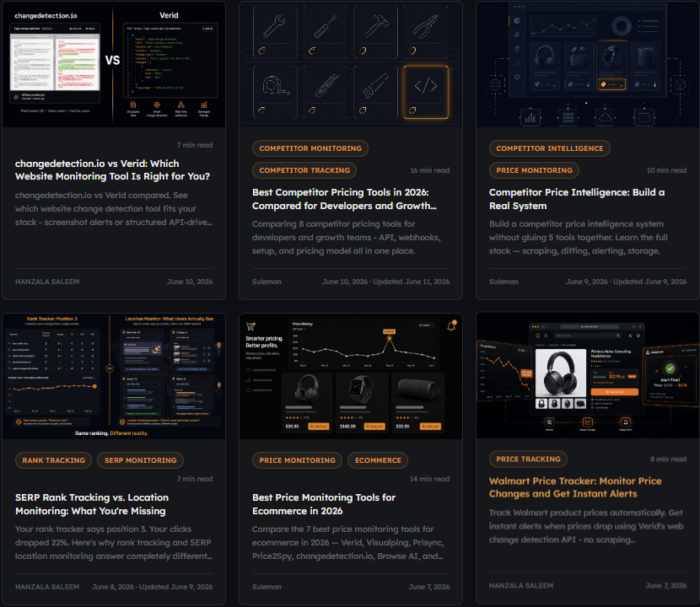Open 'Walmart Price Tracker' article title
This screenshot has height=607, width=700.
pyautogui.click(x=575, y=487)
